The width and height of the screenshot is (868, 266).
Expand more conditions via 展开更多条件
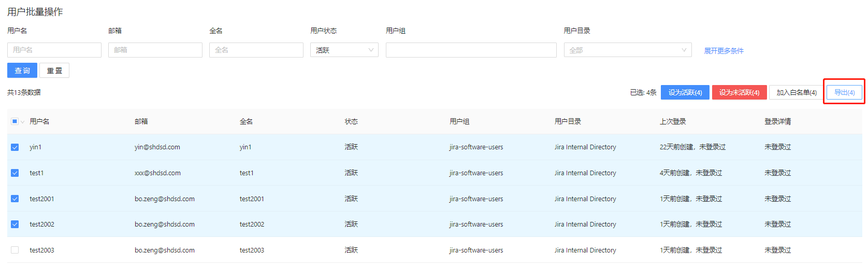(x=724, y=51)
